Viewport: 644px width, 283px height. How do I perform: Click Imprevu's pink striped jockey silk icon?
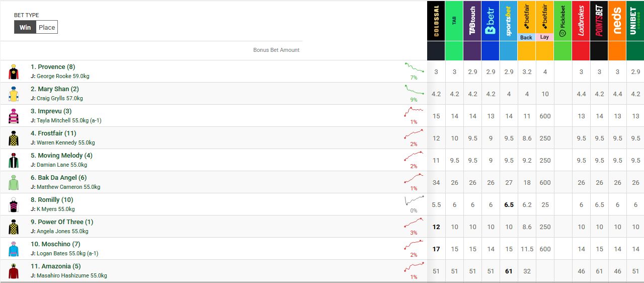[14, 116]
